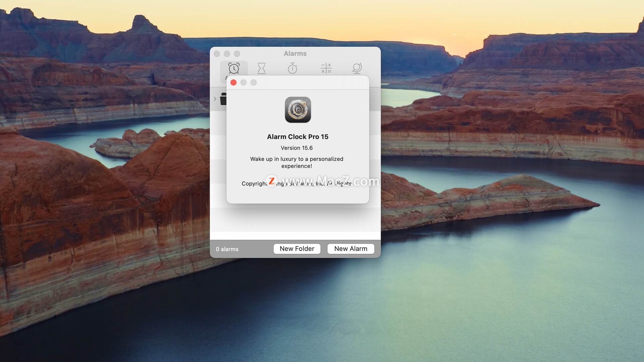Select the Alarms clock toolbar icon
The image size is (644, 362).
[234, 68]
